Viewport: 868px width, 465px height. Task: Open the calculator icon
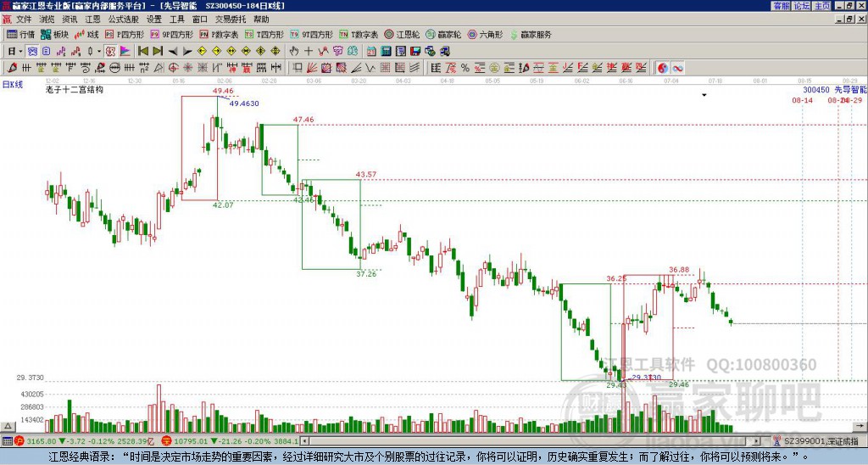(386, 51)
